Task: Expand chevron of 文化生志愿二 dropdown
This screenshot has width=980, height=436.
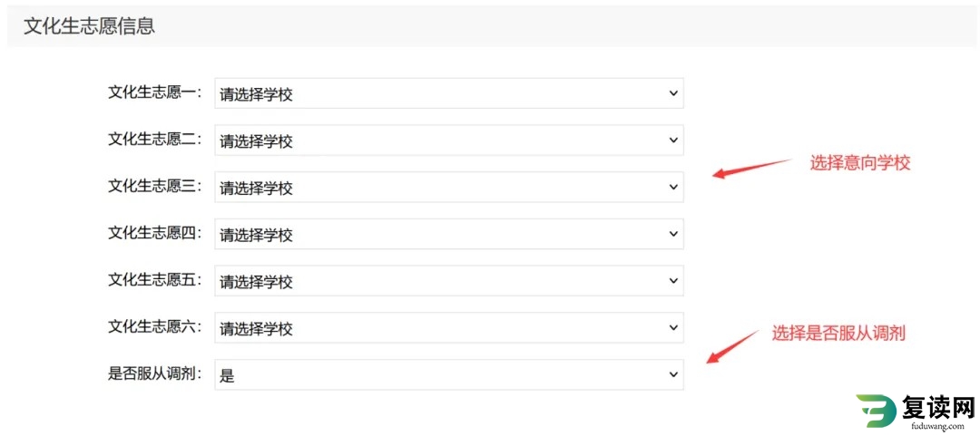Action: click(673, 140)
